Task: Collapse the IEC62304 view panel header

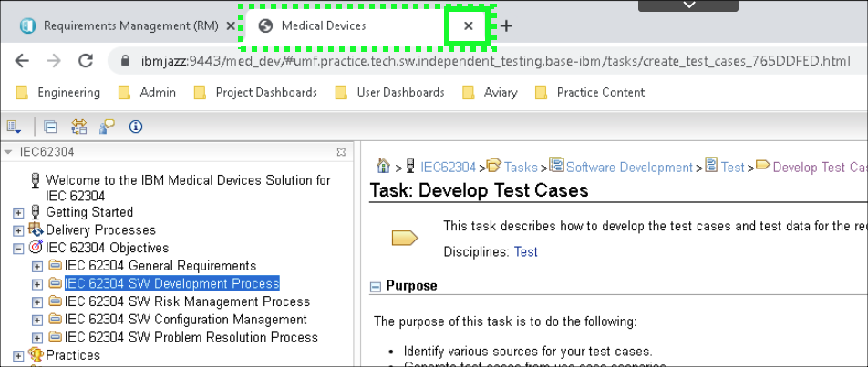Action: 8,152
